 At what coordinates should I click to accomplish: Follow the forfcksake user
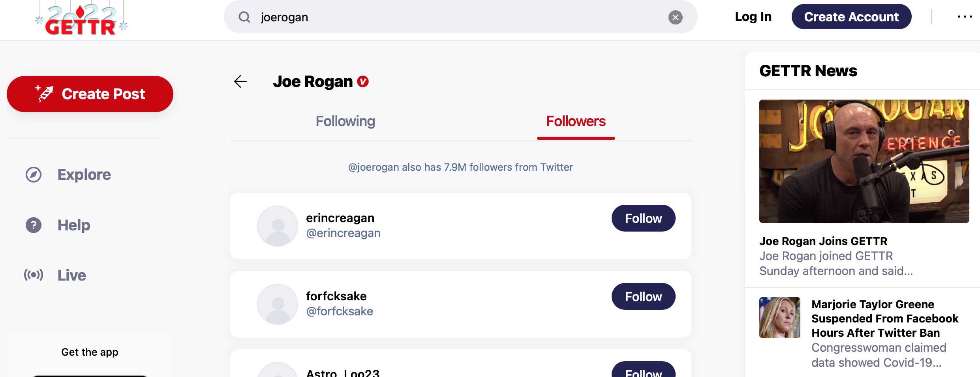[643, 296]
